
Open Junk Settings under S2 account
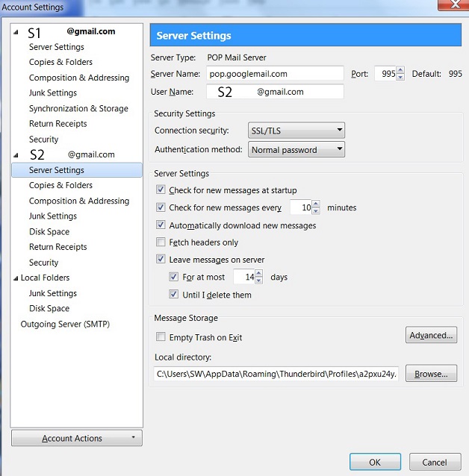[x=53, y=216]
